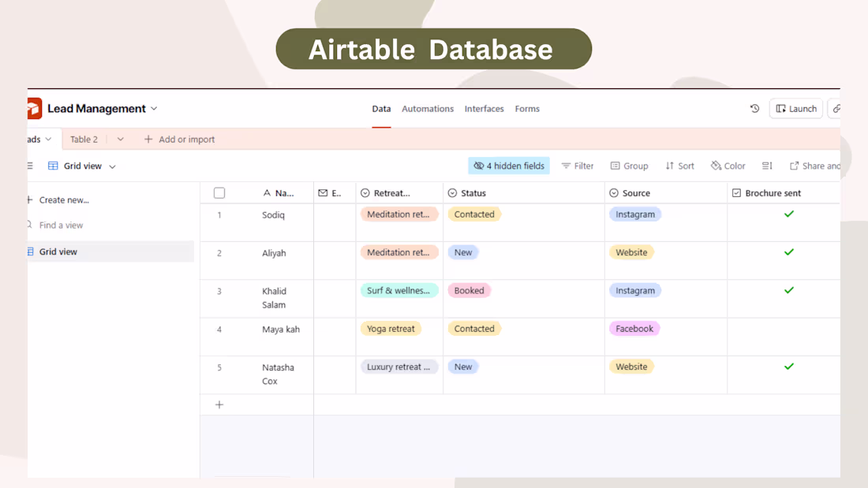Click the Status column select icon
Viewport: 868px width, 488px height.
[x=452, y=193]
